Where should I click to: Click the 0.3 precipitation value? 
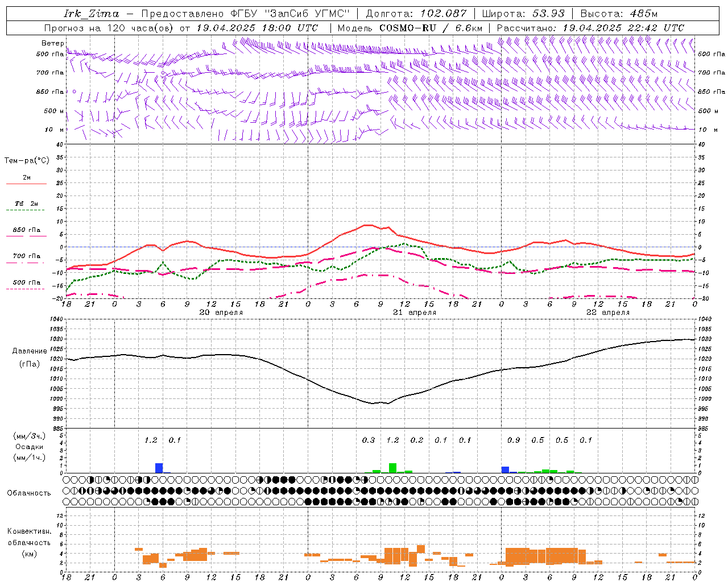click(x=369, y=440)
